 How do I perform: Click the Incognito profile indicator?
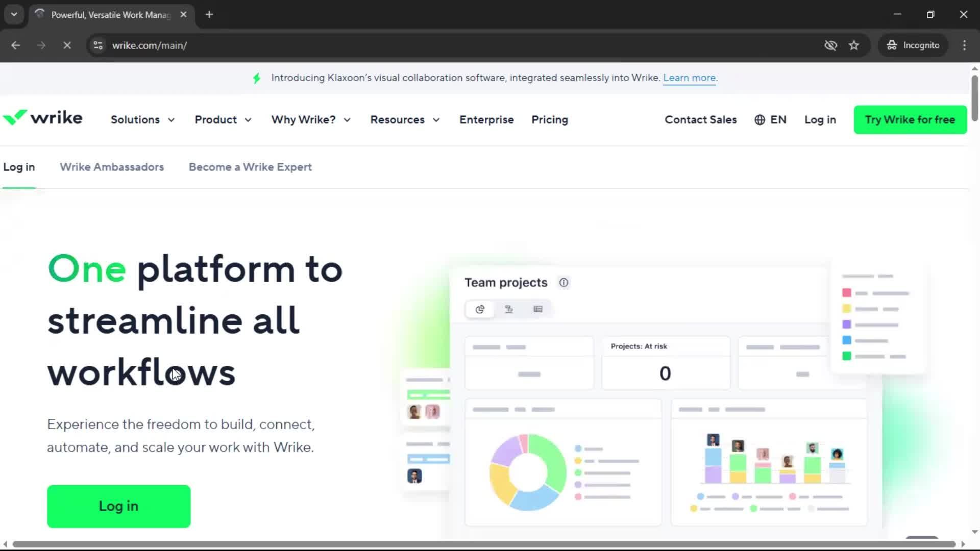(913, 45)
